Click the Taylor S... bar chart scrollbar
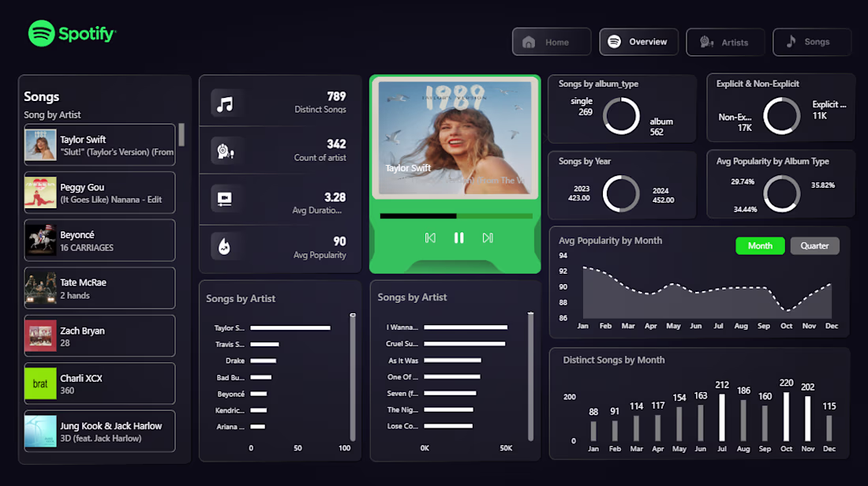This screenshot has width=868, height=486. click(353, 377)
